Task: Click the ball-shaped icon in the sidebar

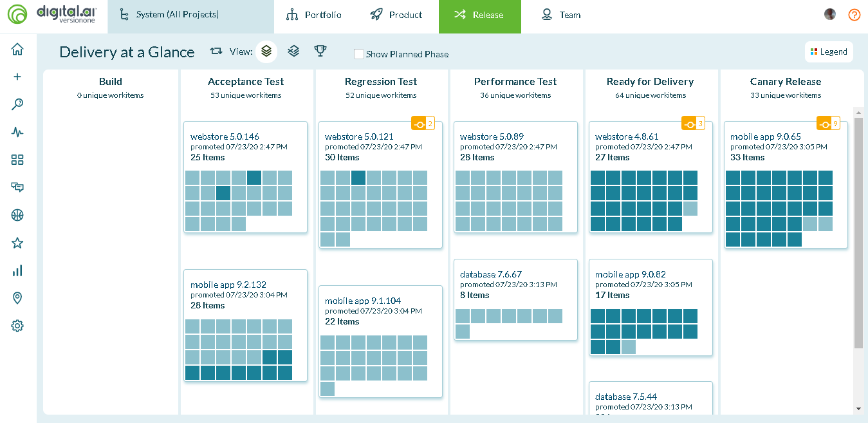Action: (17, 215)
